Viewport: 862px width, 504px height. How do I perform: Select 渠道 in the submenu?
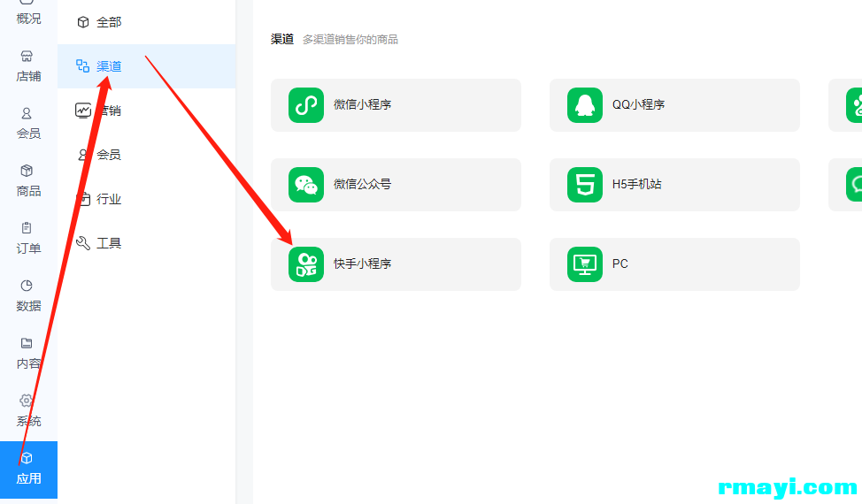click(x=109, y=66)
